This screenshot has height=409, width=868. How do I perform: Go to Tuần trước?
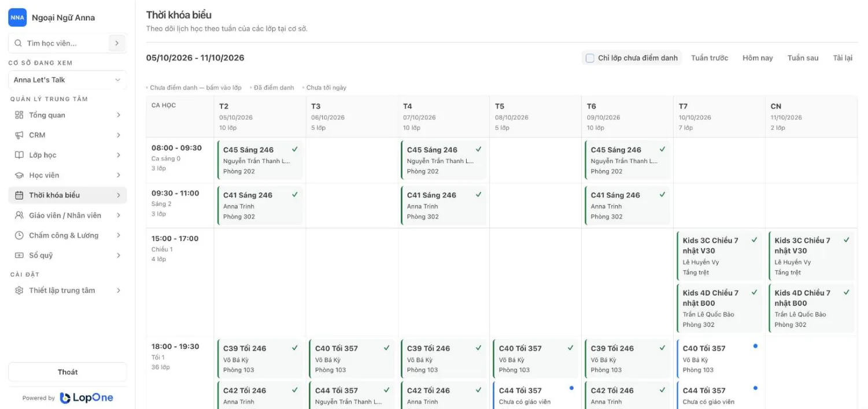710,58
